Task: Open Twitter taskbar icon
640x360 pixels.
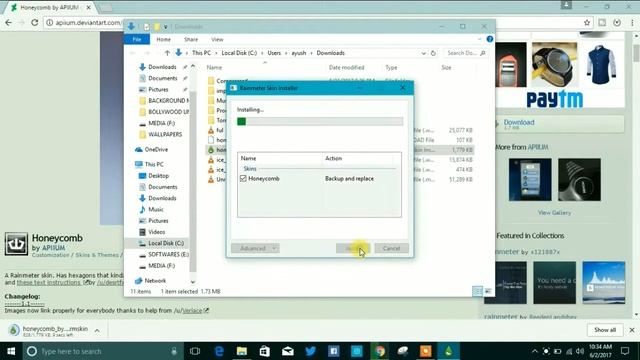Action: (311, 351)
